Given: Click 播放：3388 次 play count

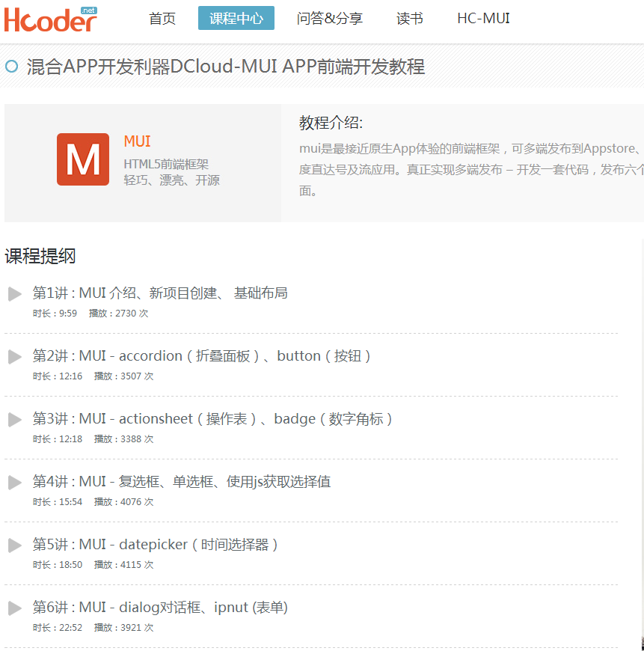Looking at the screenshot, I should (123, 438).
